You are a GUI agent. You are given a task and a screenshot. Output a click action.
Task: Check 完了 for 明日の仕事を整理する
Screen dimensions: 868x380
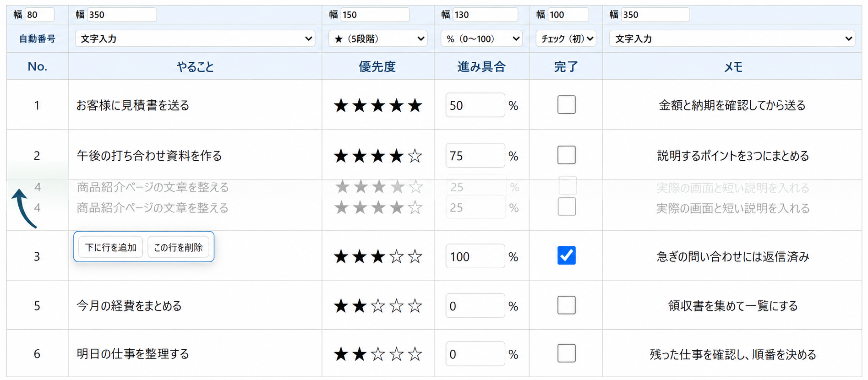click(x=567, y=353)
